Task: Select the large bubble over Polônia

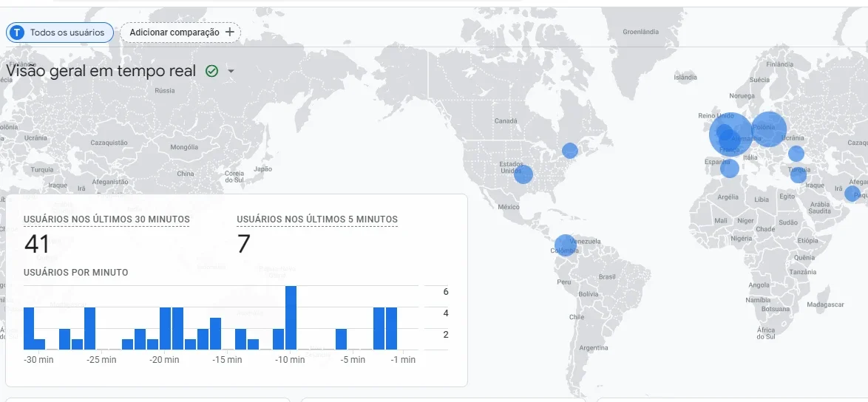Action: [x=769, y=129]
